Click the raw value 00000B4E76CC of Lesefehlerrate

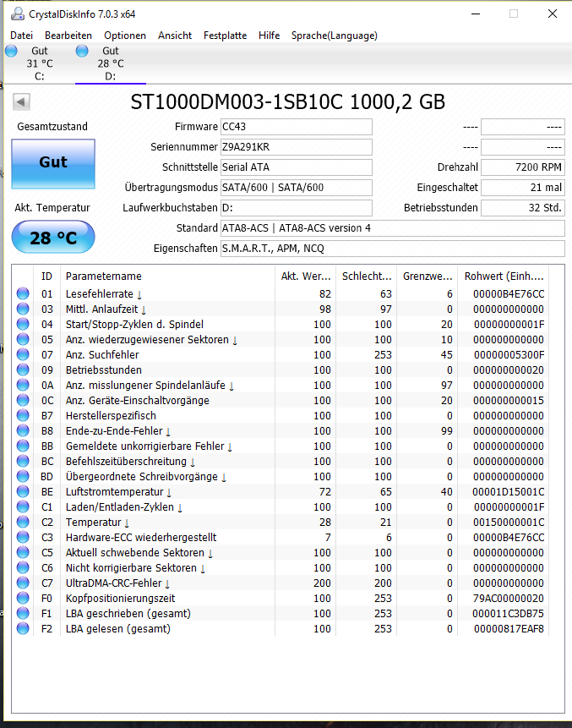(509, 294)
